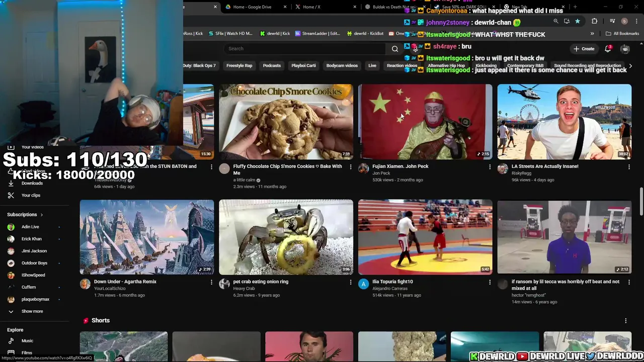Screen dimensions: 644x362
Task: Click the Adin Live subscription avatar
Action: (x=11, y=227)
